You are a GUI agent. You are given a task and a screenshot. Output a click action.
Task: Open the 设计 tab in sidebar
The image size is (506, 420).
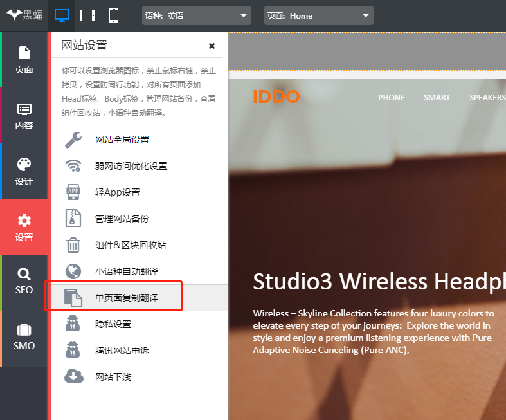[x=24, y=172]
